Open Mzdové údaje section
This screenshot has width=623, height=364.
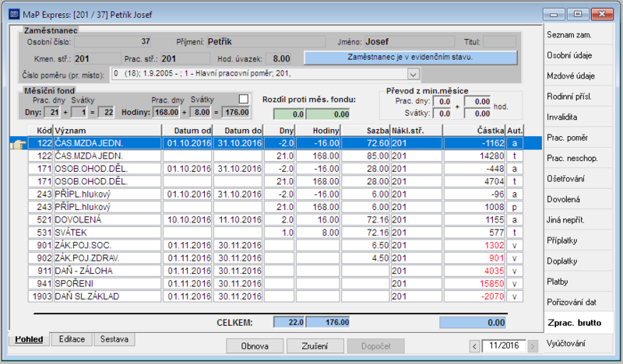click(x=579, y=76)
